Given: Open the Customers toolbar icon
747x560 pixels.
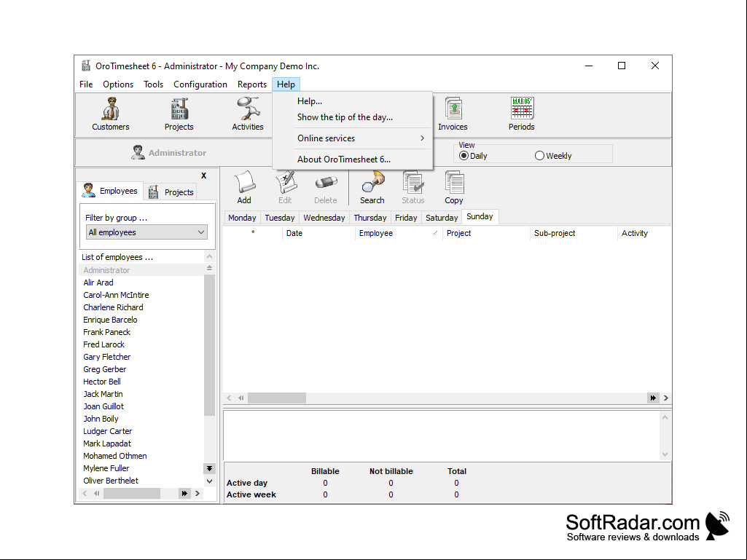Looking at the screenshot, I should point(111,114).
